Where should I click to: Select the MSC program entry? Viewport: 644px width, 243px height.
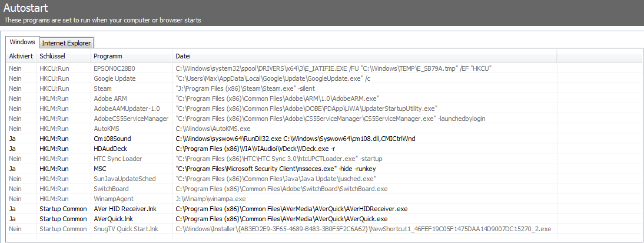click(x=100, y=169)
